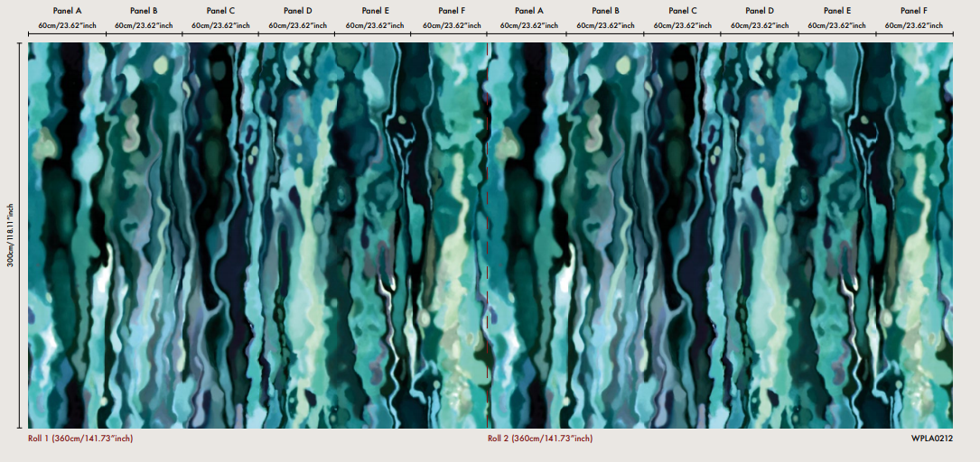Click the Panel B label above Roll 1
The width and height of the screenshot is (980, 462).
click(x=144, y=11)
